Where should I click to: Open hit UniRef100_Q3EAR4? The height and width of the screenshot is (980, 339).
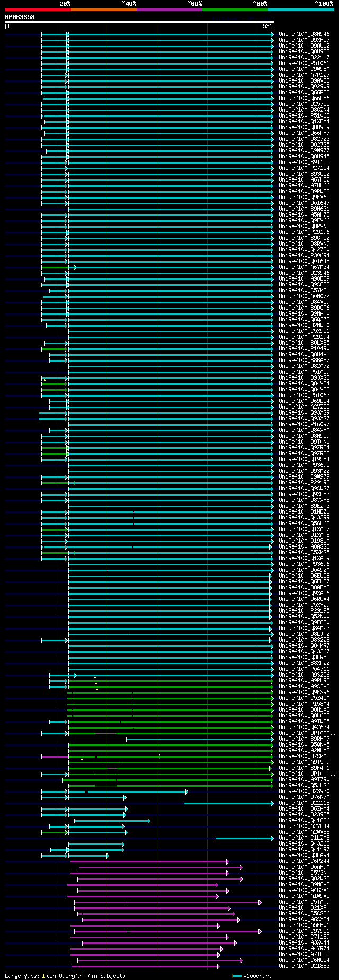(x=304, y=856)
